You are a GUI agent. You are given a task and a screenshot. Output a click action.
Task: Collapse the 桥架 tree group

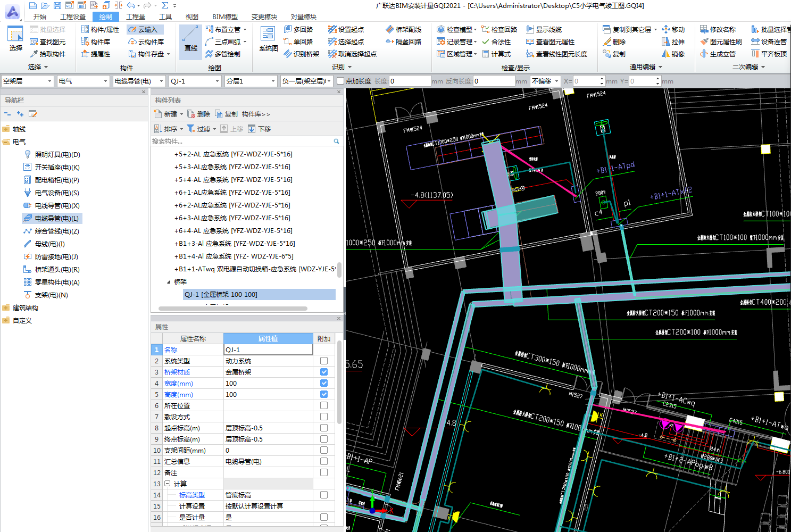click(169, 282)
